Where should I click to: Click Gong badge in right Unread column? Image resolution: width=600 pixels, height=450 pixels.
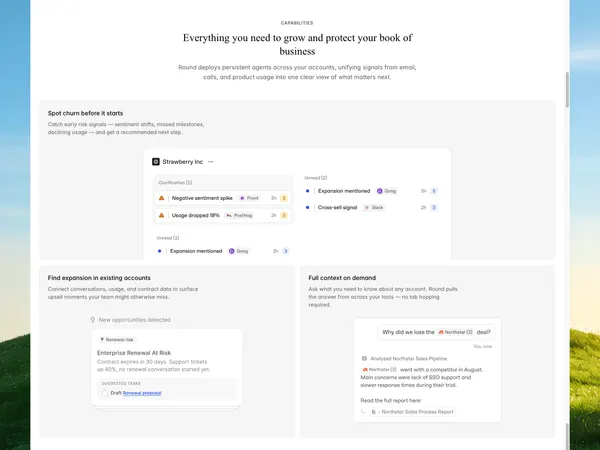pyautogui.click(x=386, y=191)
